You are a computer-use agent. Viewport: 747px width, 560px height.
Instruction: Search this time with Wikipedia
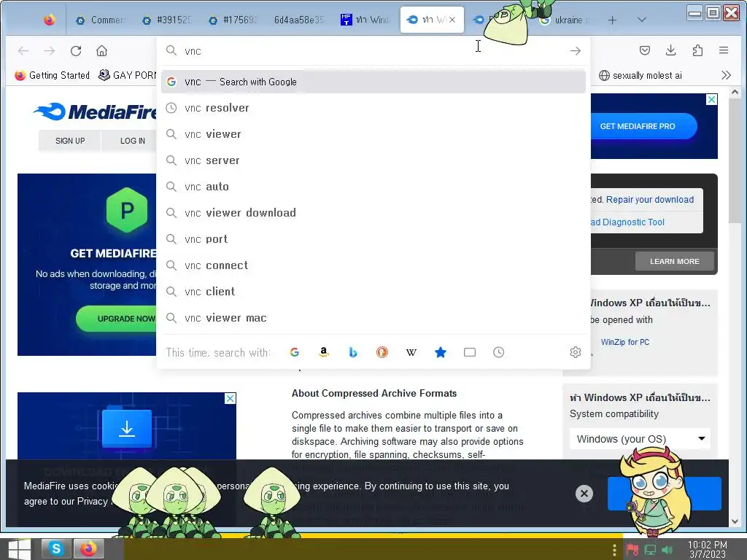pyautogui.click(x=411, y=352)
